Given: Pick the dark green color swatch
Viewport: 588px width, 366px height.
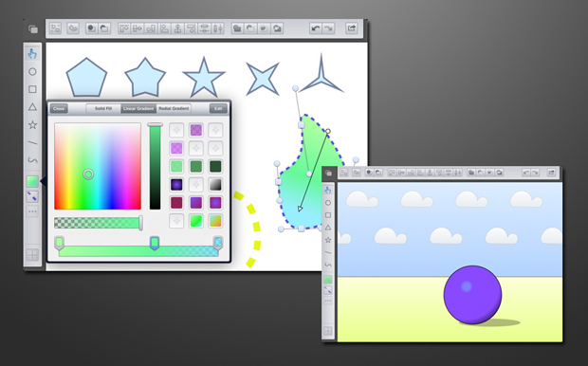Looking at the screenshot, I should [x=215, y=166].
